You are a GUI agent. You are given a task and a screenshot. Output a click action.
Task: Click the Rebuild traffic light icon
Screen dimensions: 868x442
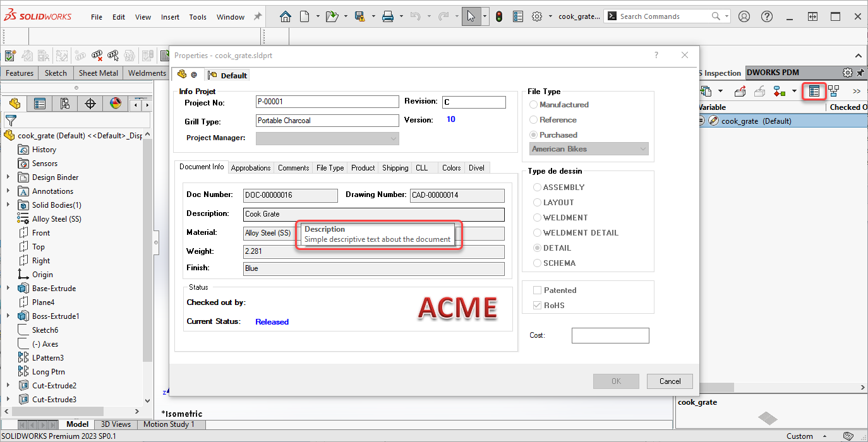499,17
